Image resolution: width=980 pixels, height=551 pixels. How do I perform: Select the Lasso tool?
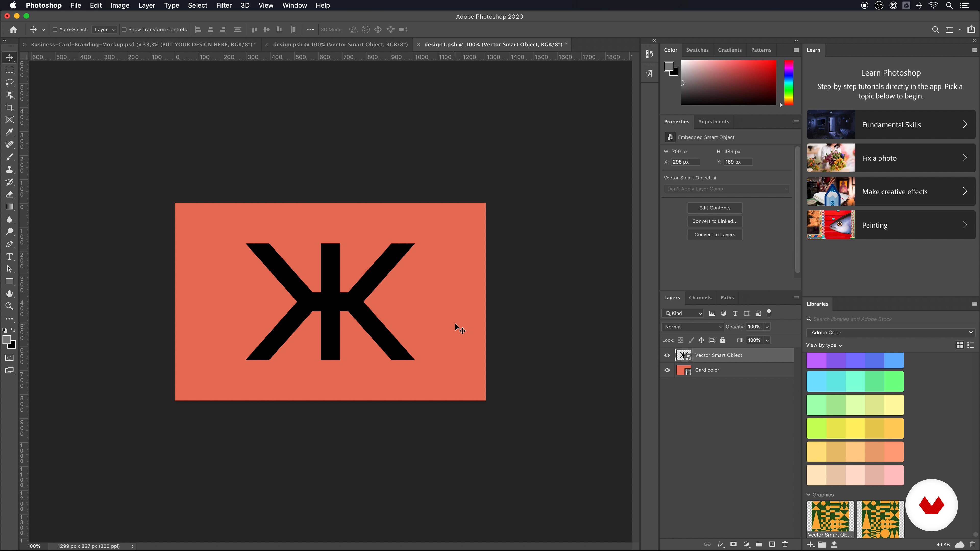[x=9, y=82]
